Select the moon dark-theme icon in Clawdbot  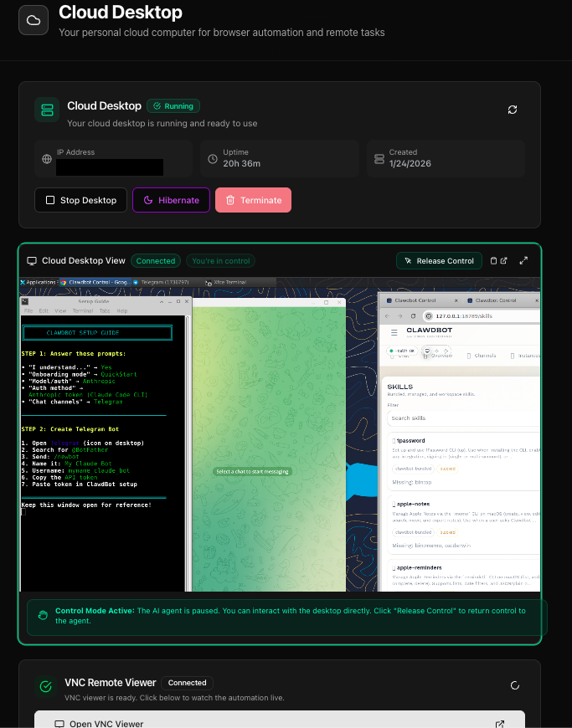click(x=446, y=351)
